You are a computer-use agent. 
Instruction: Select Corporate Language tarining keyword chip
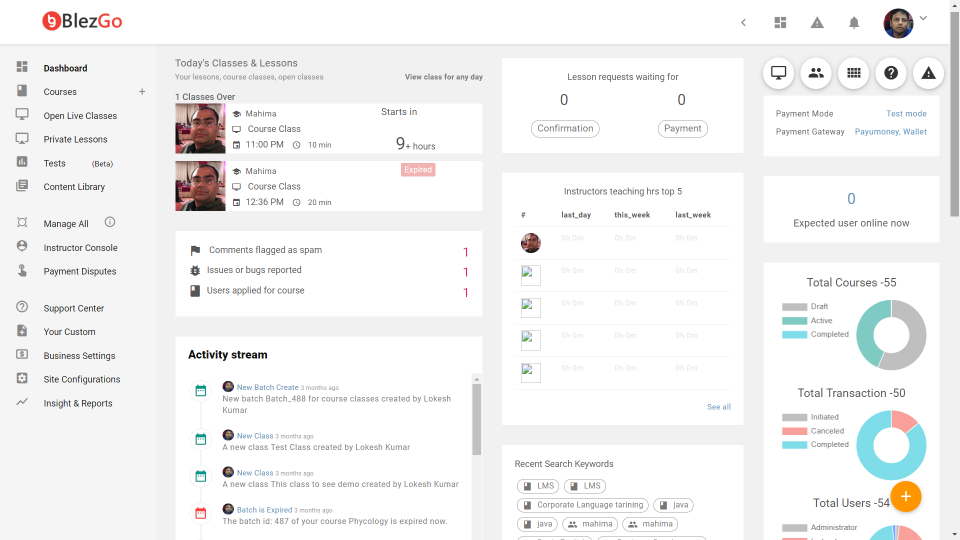[x=582, y=505]
